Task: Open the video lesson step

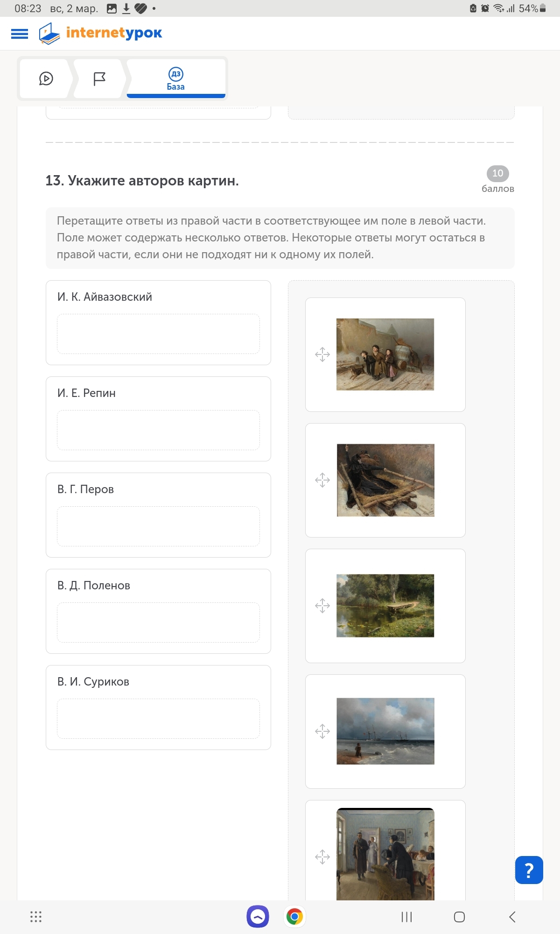Action: 46,78
